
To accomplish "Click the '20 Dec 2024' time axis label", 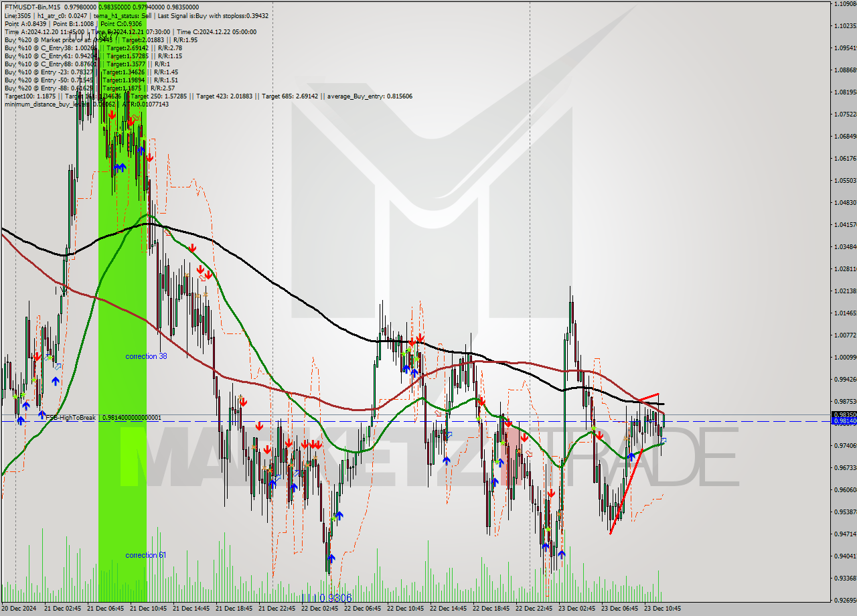I will (18, 609).
